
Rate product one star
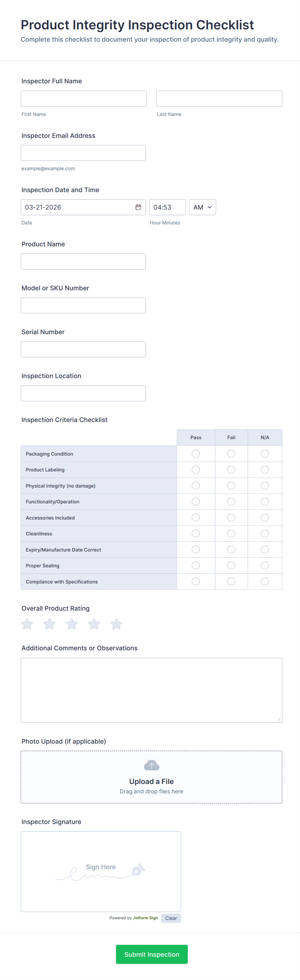point(27,624)
